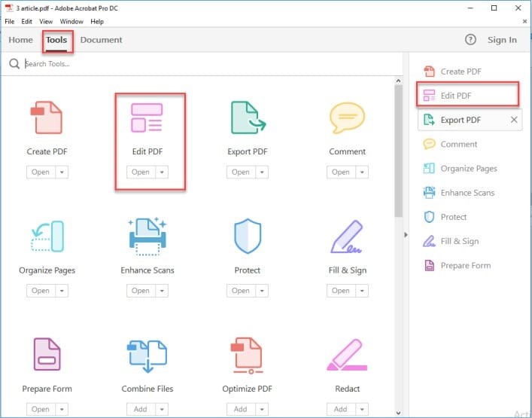The image size is (532, 418).
Task: Remove Export PDF shortcut with X button
Action: (514, 120)
